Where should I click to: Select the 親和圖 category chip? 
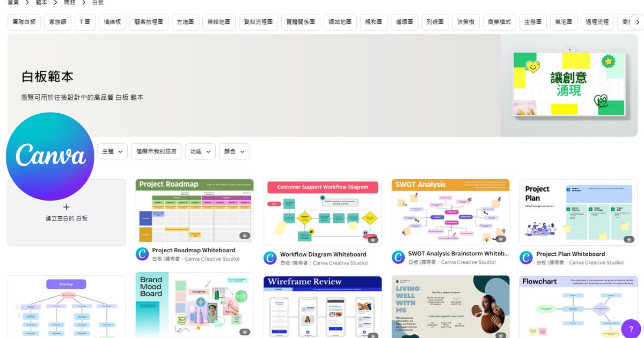[374, 23]
